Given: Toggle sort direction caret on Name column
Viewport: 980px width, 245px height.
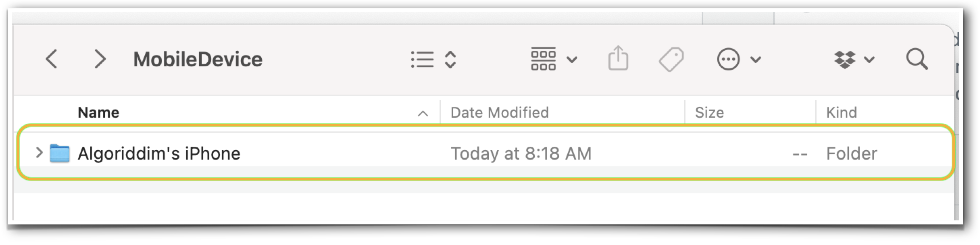Looking at the screenshot, I should coord(423,113).
